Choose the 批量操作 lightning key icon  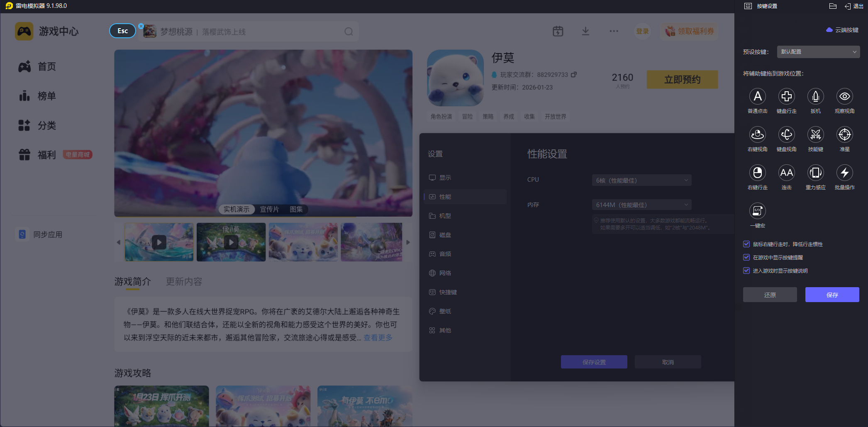[x=845, y=173]
